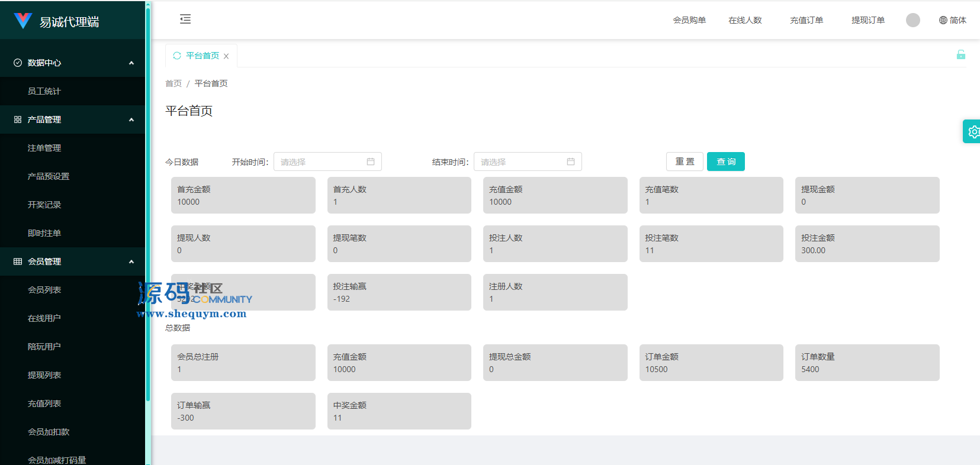The width and height of the screenshot is (980, 465).
Task: Open 会员列表 in the sidebar
Action: coord(44,290)
